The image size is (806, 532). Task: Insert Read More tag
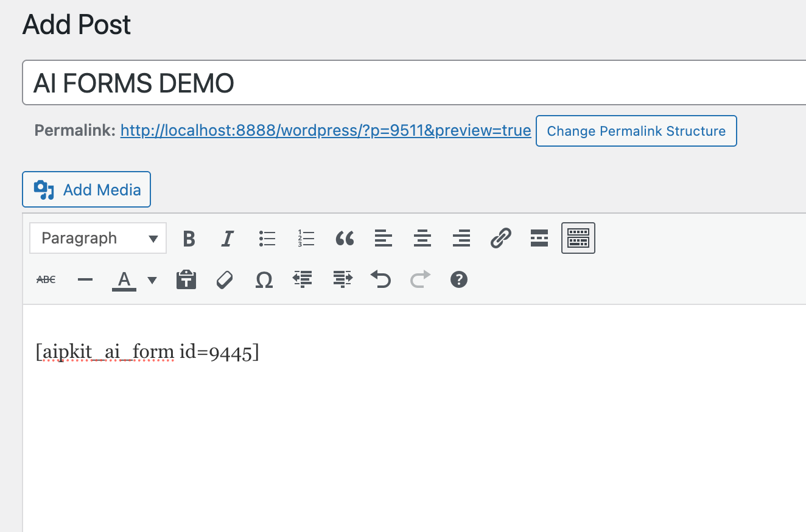tap(539, 239)
